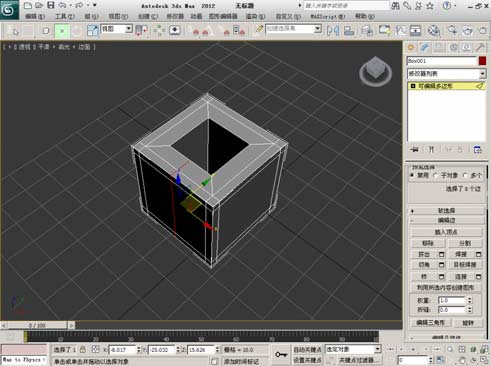Click the New Scene icon in title bar
The height and width of the screenshot is (366, 491).
[x=28, y=5]
